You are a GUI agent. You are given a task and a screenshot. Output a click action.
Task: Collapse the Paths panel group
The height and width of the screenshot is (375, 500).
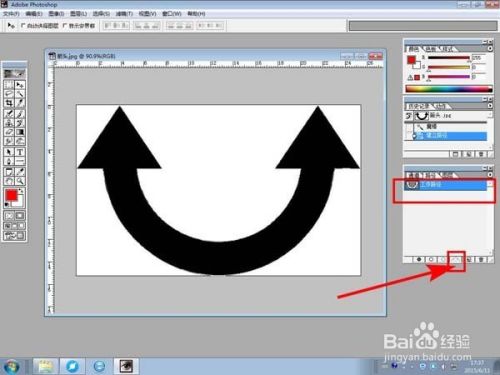484,168
